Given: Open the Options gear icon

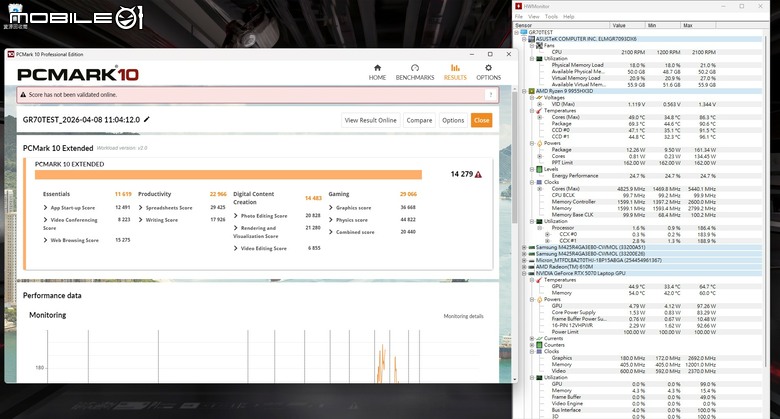Looking at the screenshot, I should (x=488, y=68).
